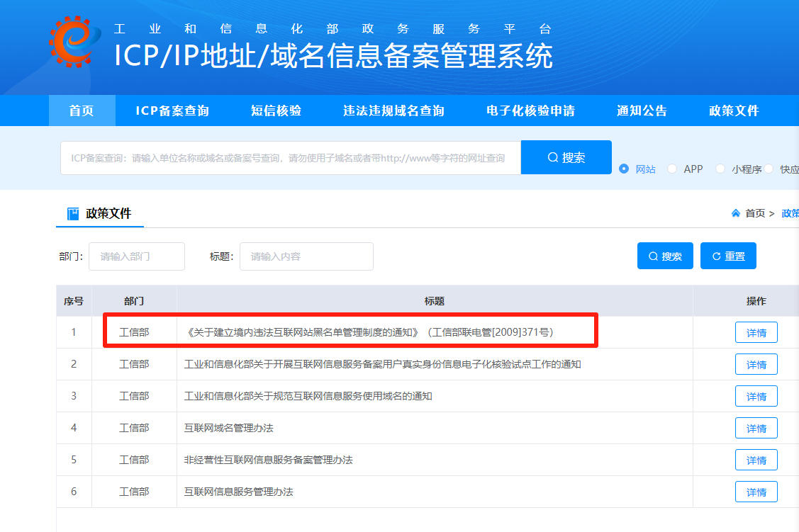Open the 短信核验 tab
Viewport: 799px width, 532px height.
click(275, 111)
